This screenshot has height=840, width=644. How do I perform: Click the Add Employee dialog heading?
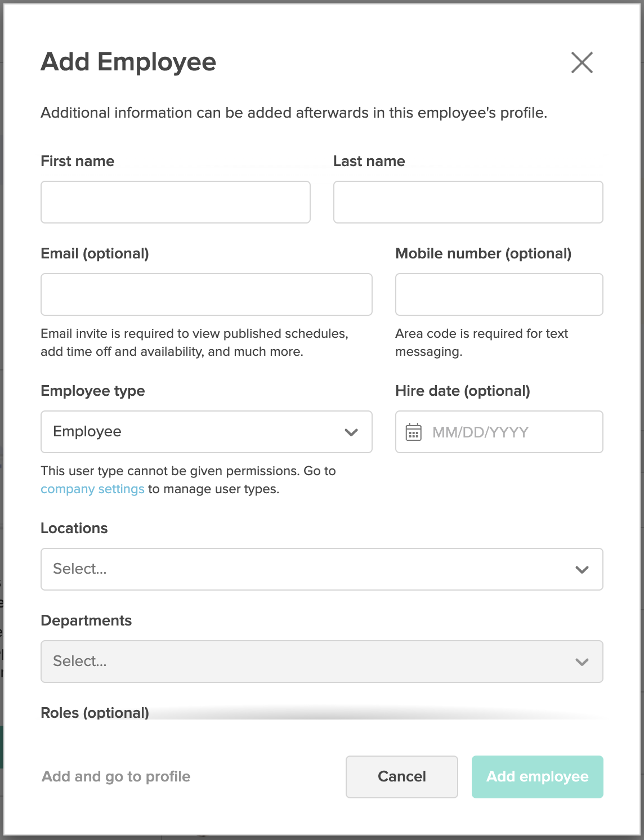coord(128,62)
